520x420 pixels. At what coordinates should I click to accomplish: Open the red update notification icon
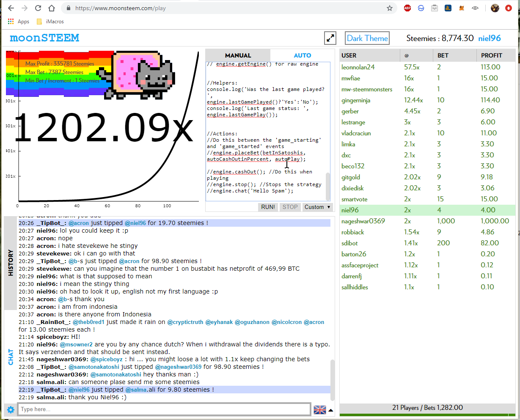click(x=508, y=8)
